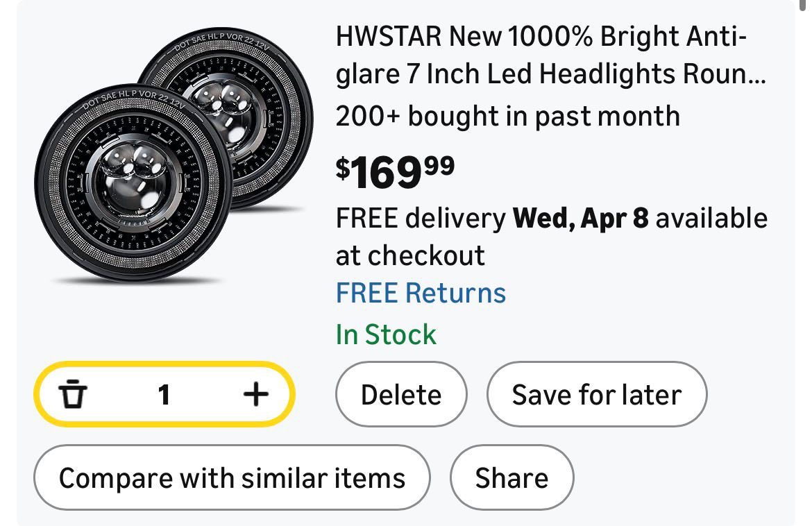Click the $169.99 price
Viewport: 812px width, 526px height.
[x=396, y=171]
